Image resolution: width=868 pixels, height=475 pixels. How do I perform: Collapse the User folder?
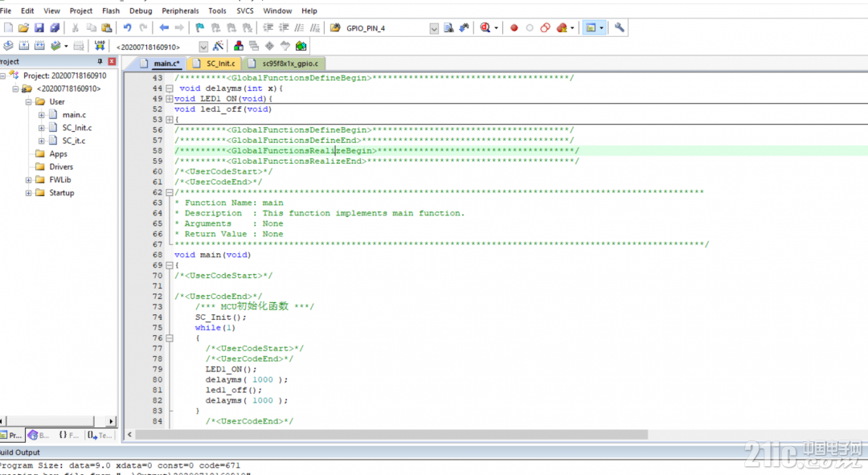(28, 102)
